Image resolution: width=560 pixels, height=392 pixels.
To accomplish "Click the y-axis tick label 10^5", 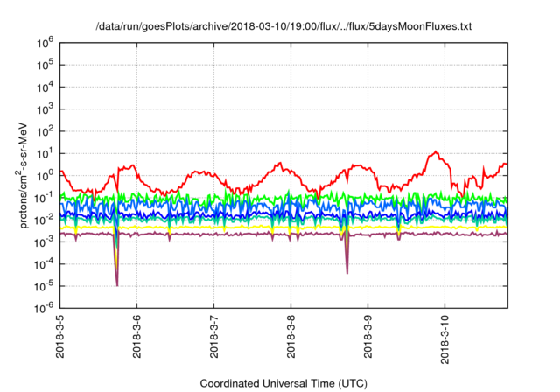I will [45, 66].
